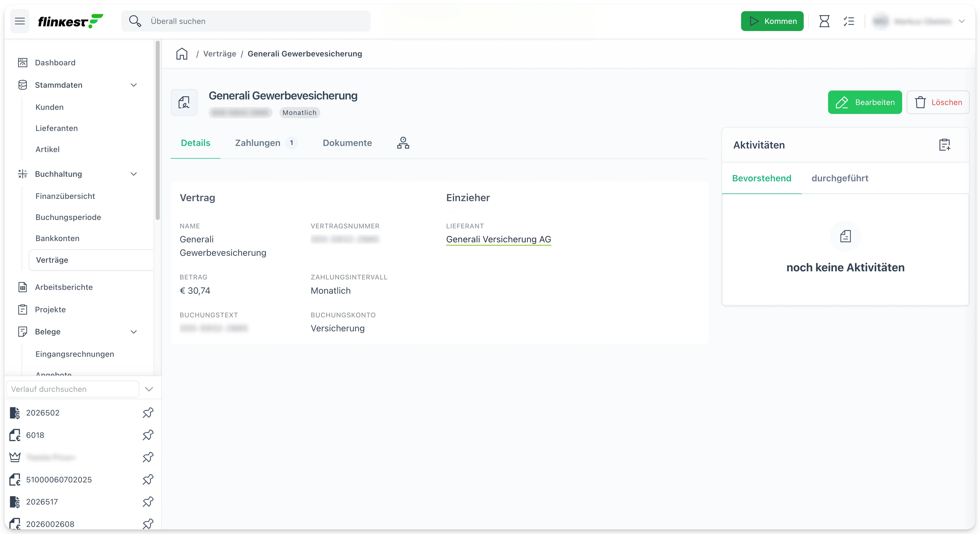This screenshot has width=980, height=534.
Task: Open history entry 2026517
Action: click(x=42, y=502)
